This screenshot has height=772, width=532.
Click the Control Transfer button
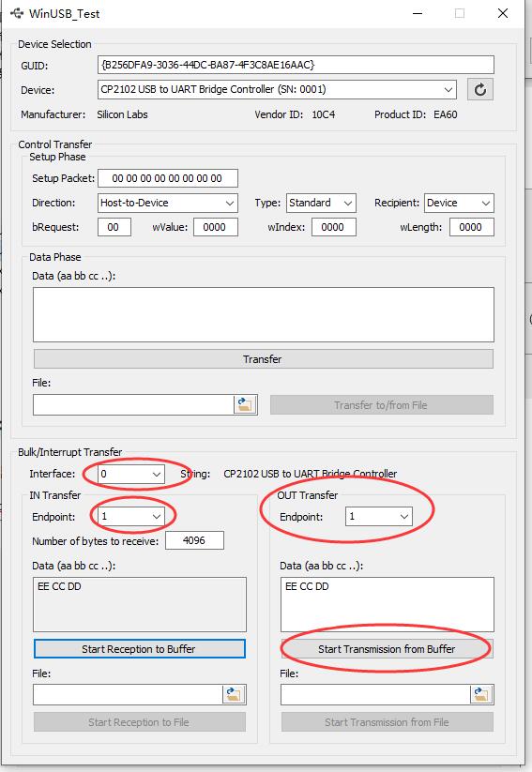pos(263,359)
